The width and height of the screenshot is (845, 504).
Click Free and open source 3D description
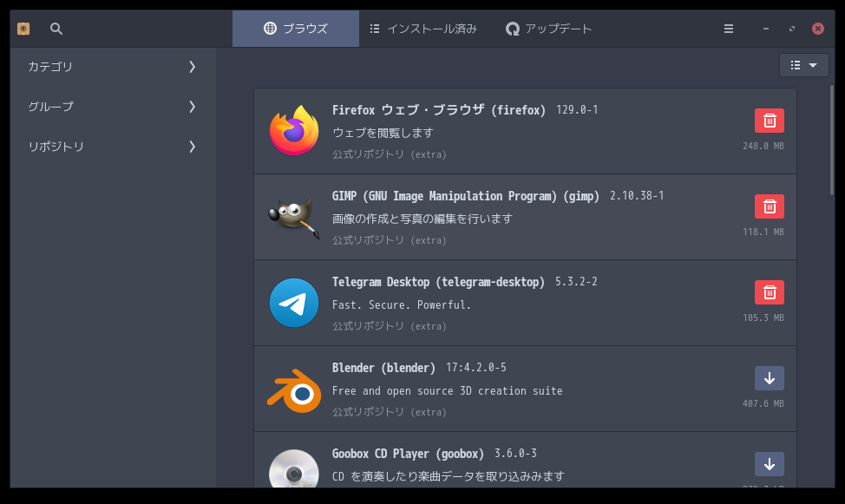click(448, 391)
